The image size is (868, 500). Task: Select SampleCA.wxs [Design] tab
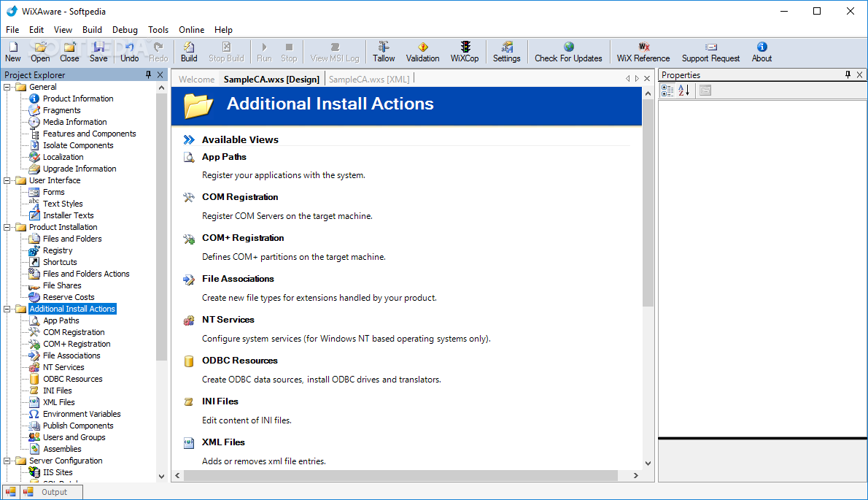(x=271, y=79)
